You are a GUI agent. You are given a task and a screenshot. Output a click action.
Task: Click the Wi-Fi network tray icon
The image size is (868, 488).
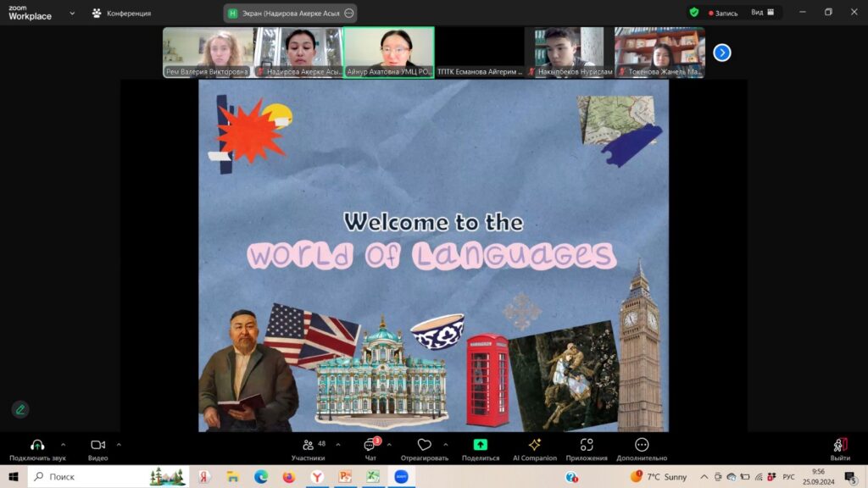[x=759, y=476]
